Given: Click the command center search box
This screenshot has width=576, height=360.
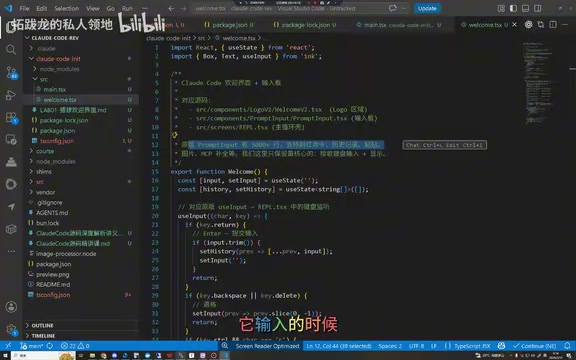Looking at the screenshot, I should tap(288, 8).
